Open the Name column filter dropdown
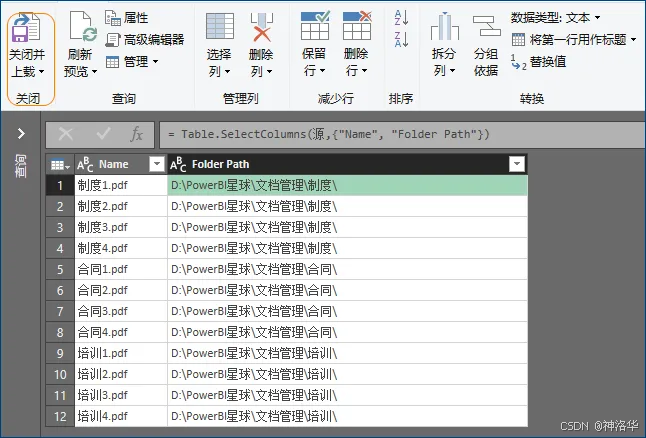This screenshot has width=646, height=438. point(157,164)
